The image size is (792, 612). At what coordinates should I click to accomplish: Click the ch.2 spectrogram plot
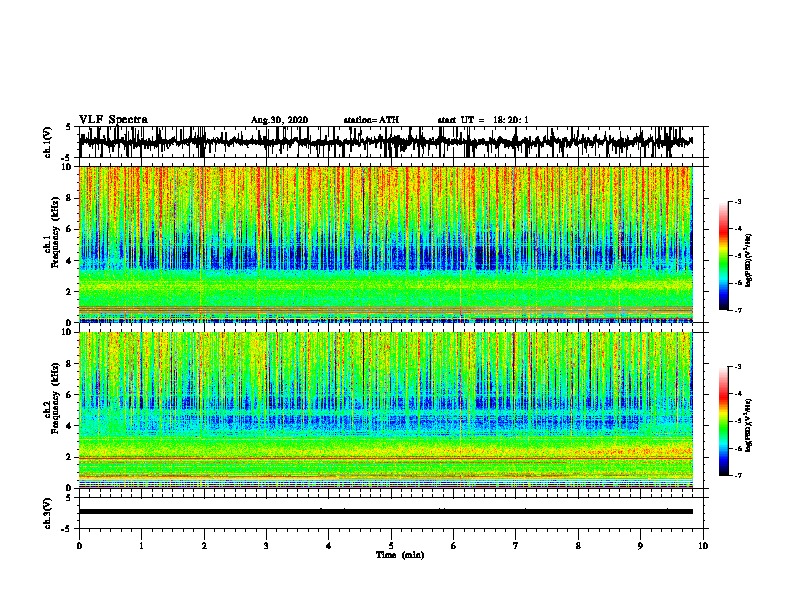coord(385,410)
